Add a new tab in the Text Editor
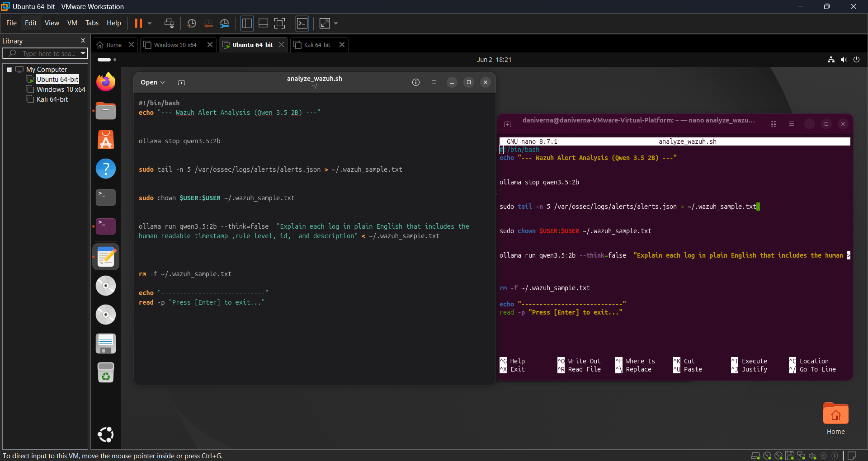Viewport: 868px width, 461px height. (181, 82)
